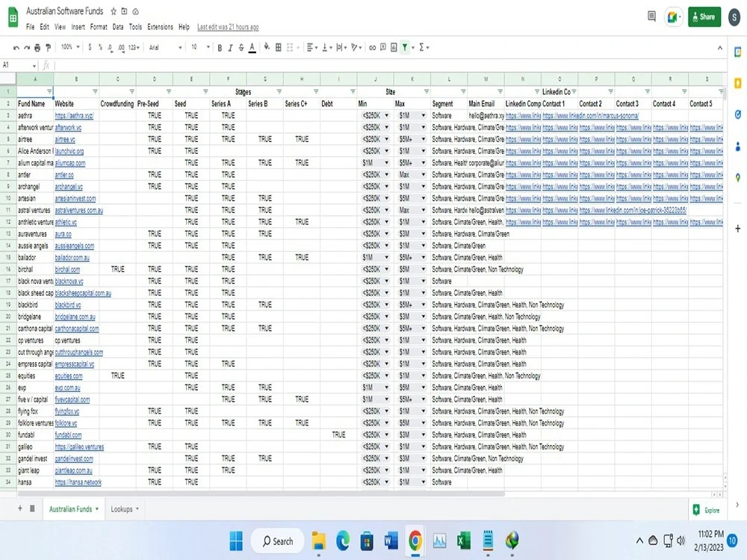The image size is (747, 560).
Task: Open the File menu
Action: (30, 27)
